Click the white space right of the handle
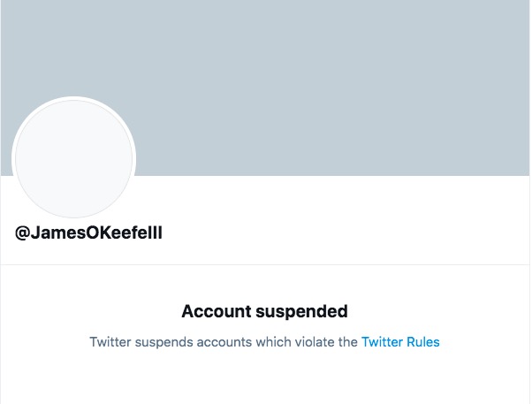 coord(353,233)
